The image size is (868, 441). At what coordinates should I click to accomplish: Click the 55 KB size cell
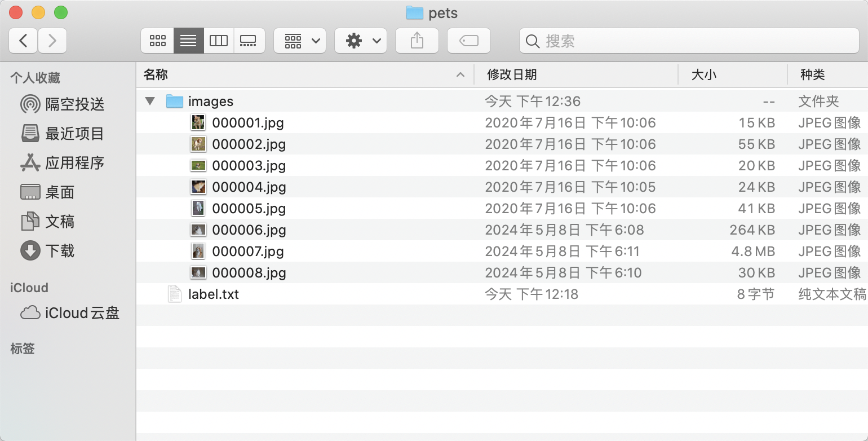(x=757, y=144)
